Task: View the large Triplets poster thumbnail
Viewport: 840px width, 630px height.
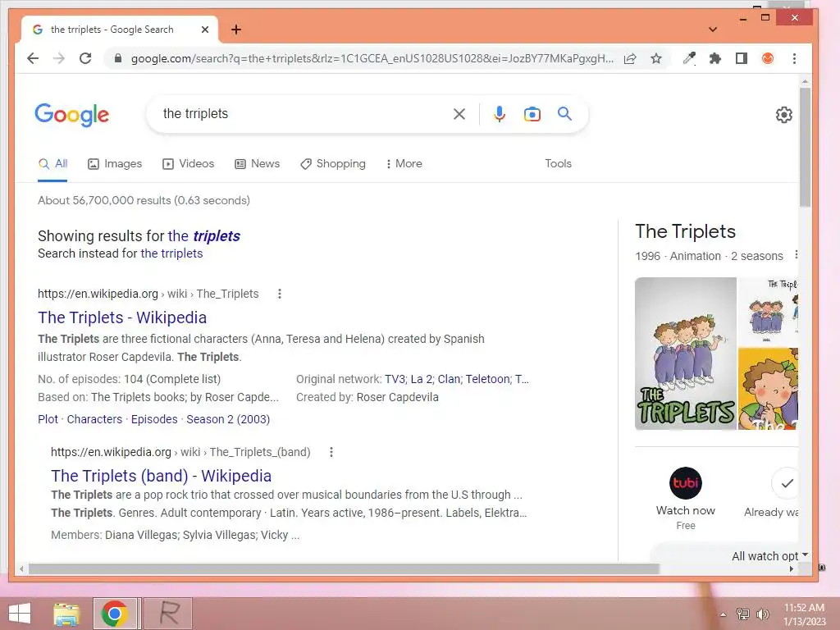Action: [x=686, y=354]
